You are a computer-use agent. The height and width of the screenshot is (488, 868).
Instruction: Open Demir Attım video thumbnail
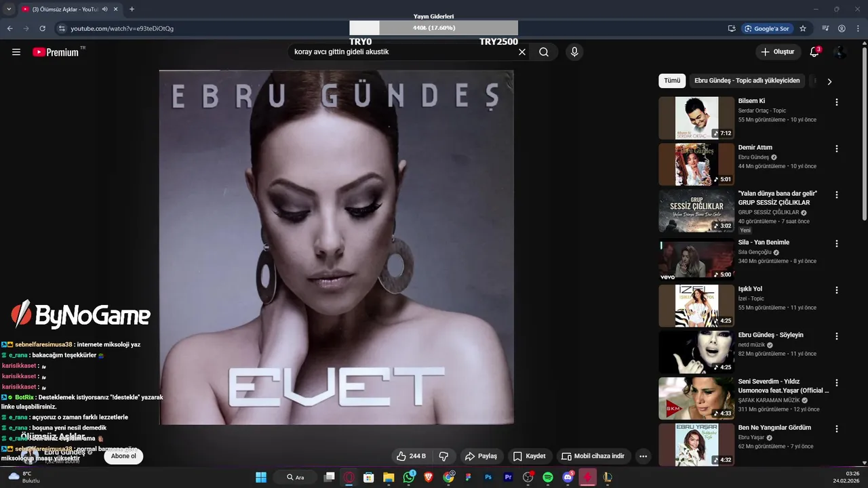[x=696, y=164]
